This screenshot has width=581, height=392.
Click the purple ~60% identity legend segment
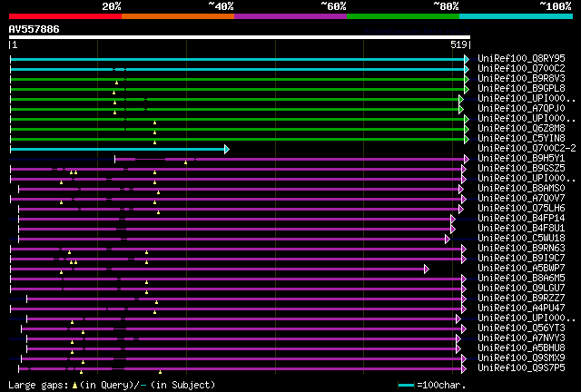[290, 16]
